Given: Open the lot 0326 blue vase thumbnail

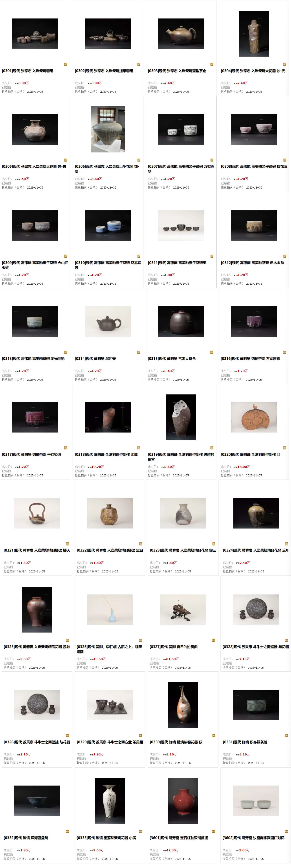Looking at the screenshot, I should (110, 609).
